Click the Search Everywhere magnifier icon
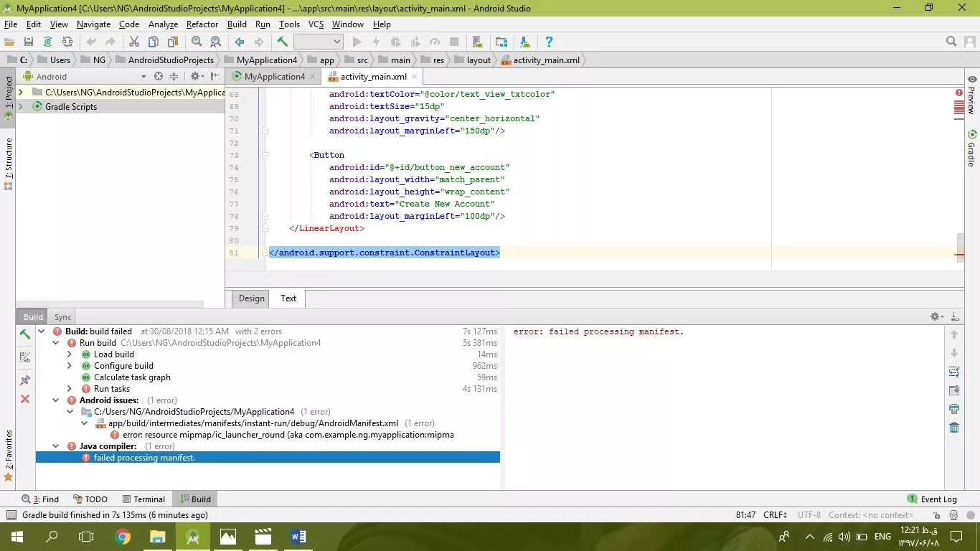This screenshot has height=551, width=980. click(x=951, y=42)
